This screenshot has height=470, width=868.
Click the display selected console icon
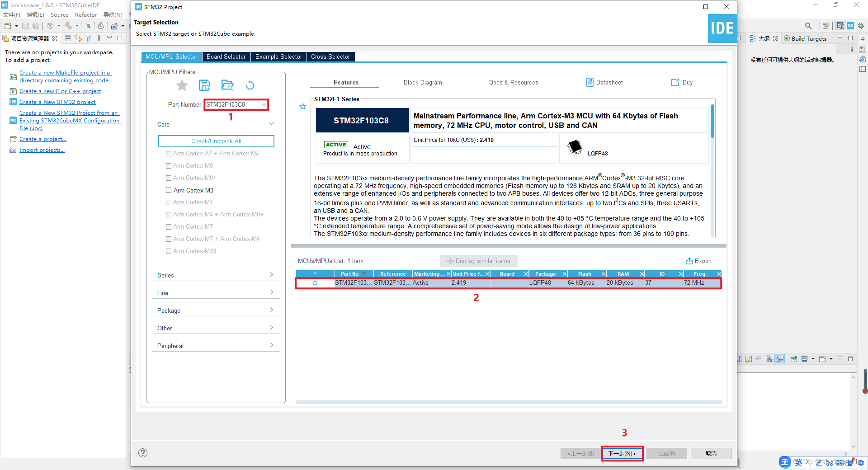[805, 359]
